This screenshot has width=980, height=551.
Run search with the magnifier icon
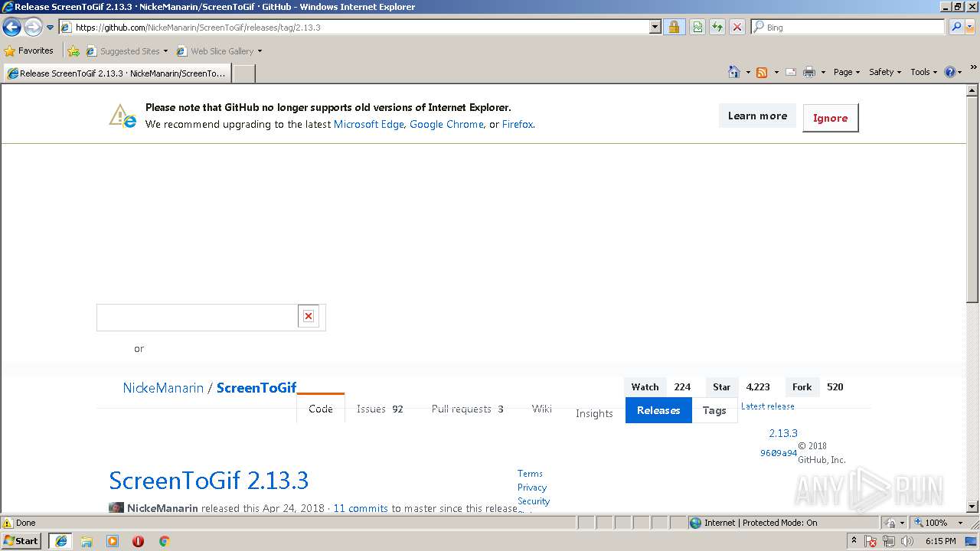click(956, 28)
